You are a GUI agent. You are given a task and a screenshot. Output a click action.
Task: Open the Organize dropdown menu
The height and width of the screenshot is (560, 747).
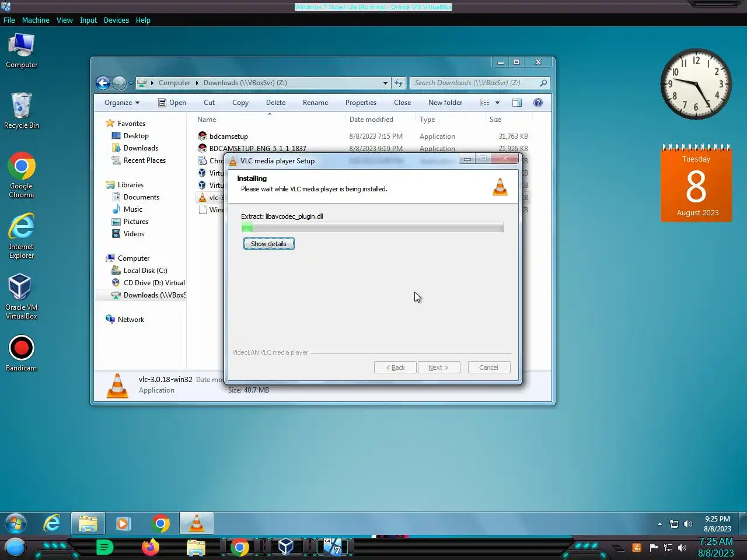[x=122, y=103]
